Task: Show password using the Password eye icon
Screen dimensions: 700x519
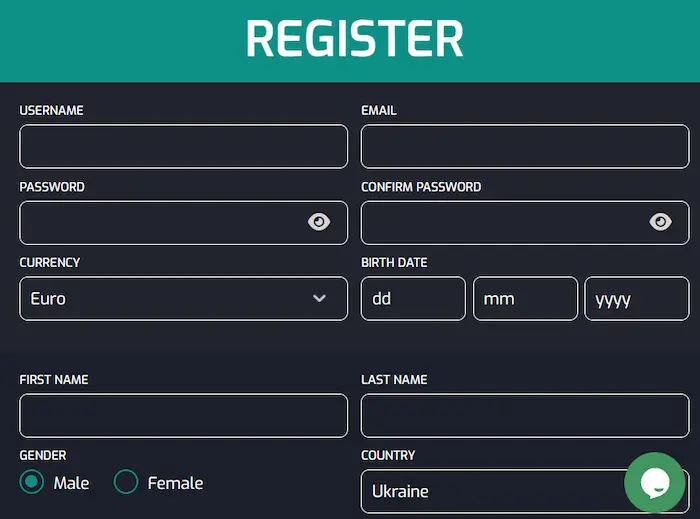Action: tap(319, 222)
